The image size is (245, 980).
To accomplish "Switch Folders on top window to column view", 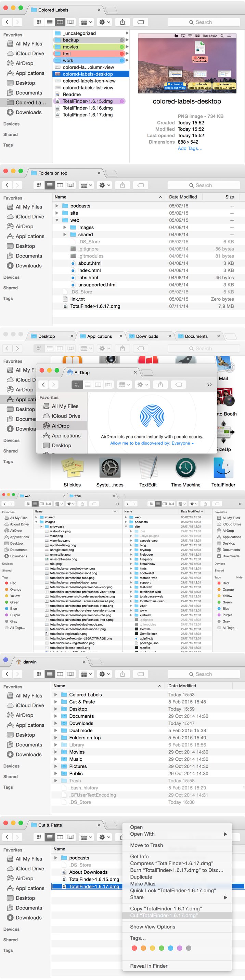I will 60,185.
